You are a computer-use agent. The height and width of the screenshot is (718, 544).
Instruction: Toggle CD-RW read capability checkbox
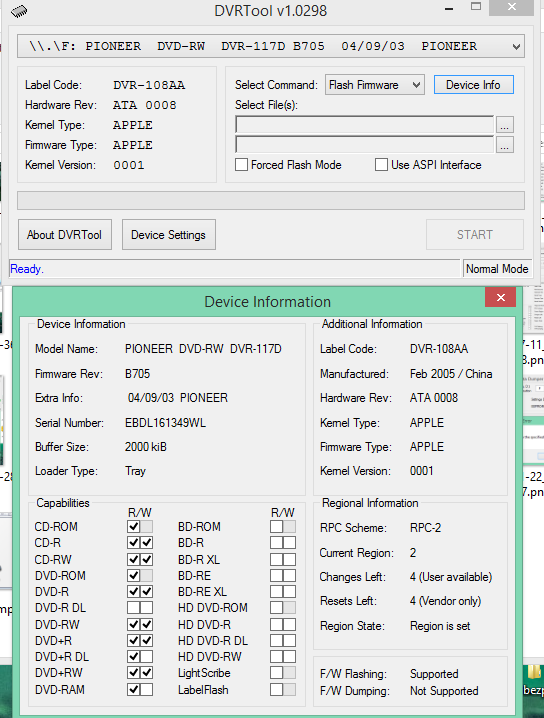pos(134,560)
